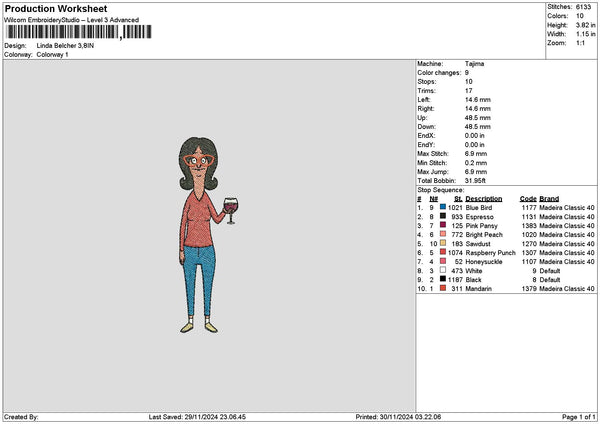Click the Bright Peach color swatch

(443, 234)
